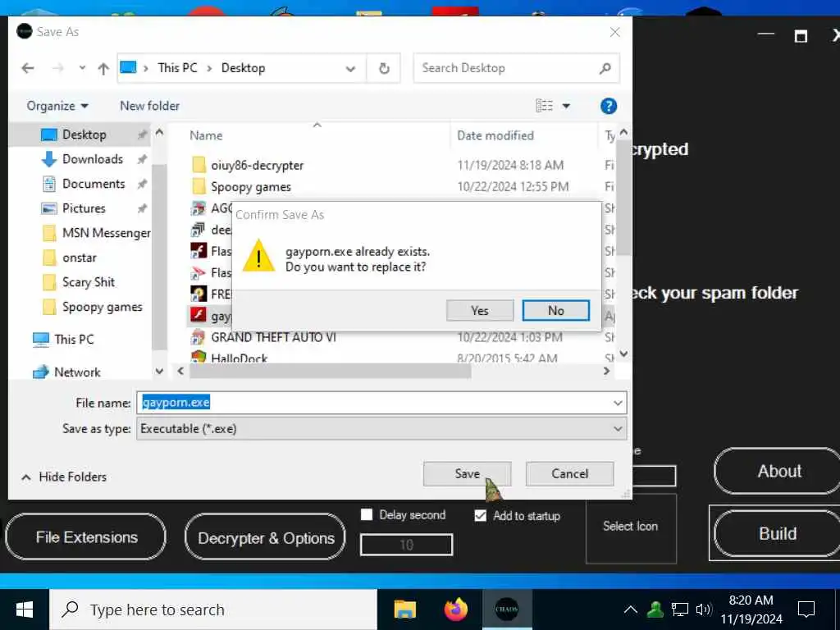Select Spoopy games folder in file list
Viewport: 840px width, 630px height.
pyautogui.click(x=250, y=187)
